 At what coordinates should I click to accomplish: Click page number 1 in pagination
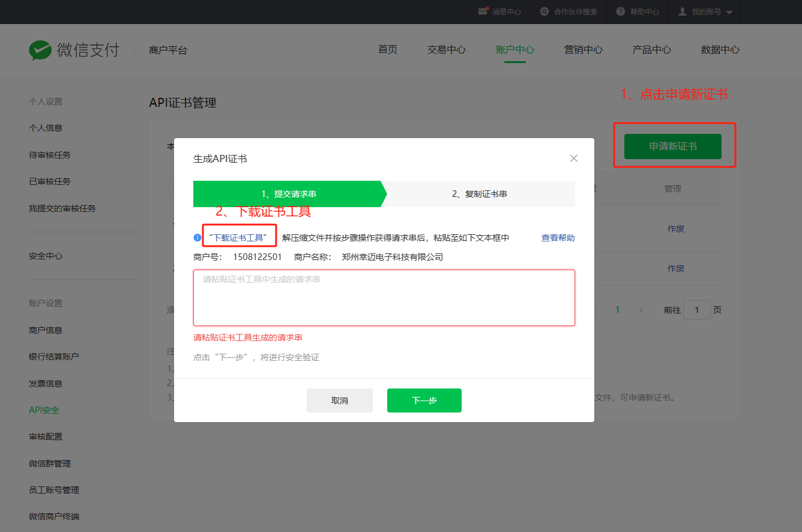coord(617,310)
